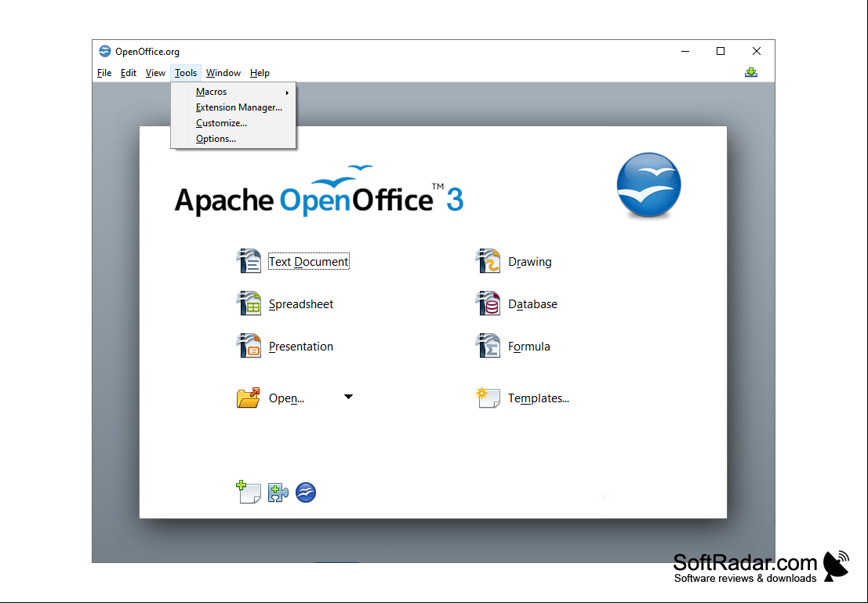Viewport: 868px width, 603px height.
Task: Create a new Presentation
Action: [x=300, y=346]
